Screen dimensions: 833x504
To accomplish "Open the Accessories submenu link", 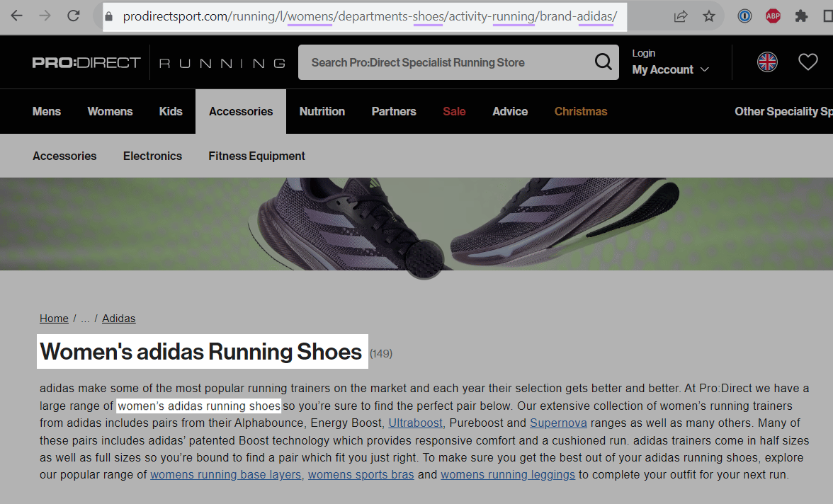I will point(64,156).
